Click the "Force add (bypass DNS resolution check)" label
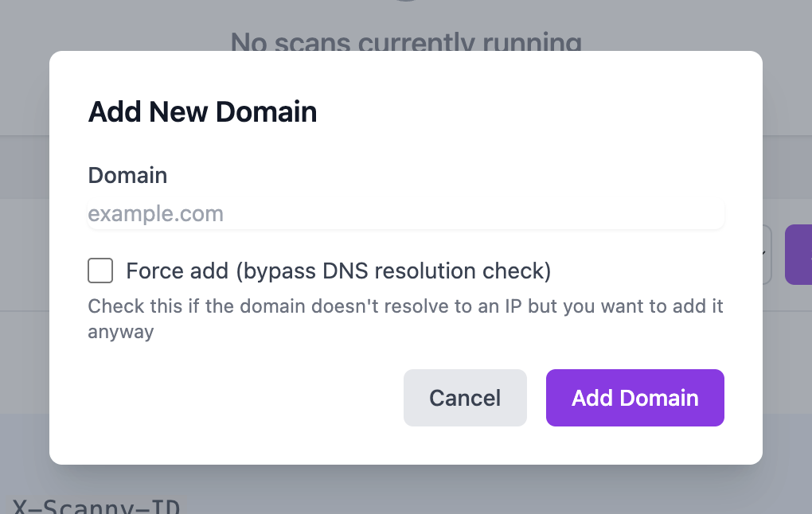812x514 pixels. pos(338,271)
